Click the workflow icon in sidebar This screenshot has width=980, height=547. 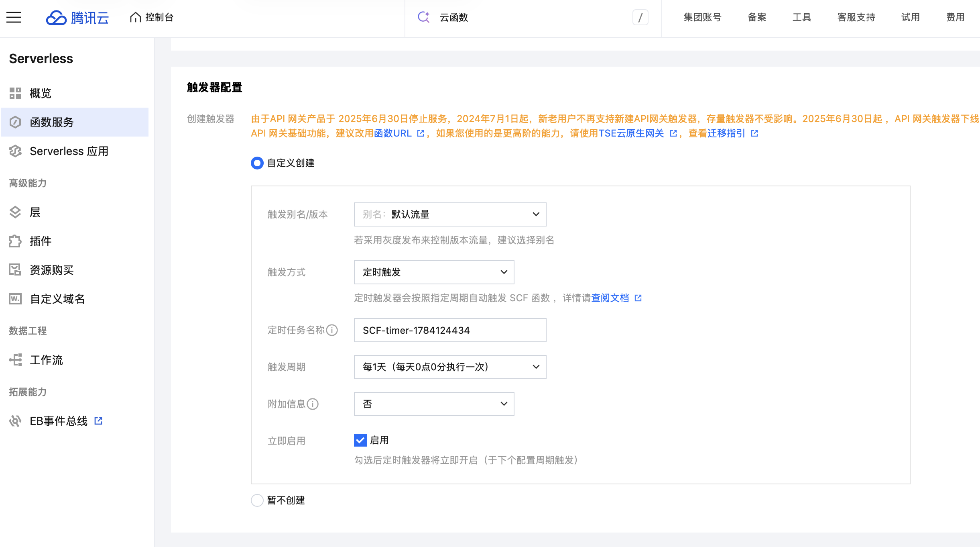[15, 360]
